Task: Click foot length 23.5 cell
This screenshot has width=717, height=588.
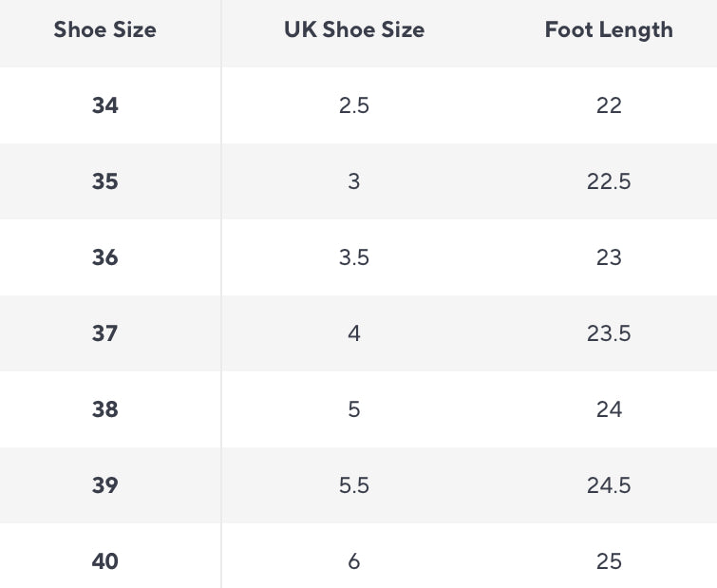Action: coord(609,333)
